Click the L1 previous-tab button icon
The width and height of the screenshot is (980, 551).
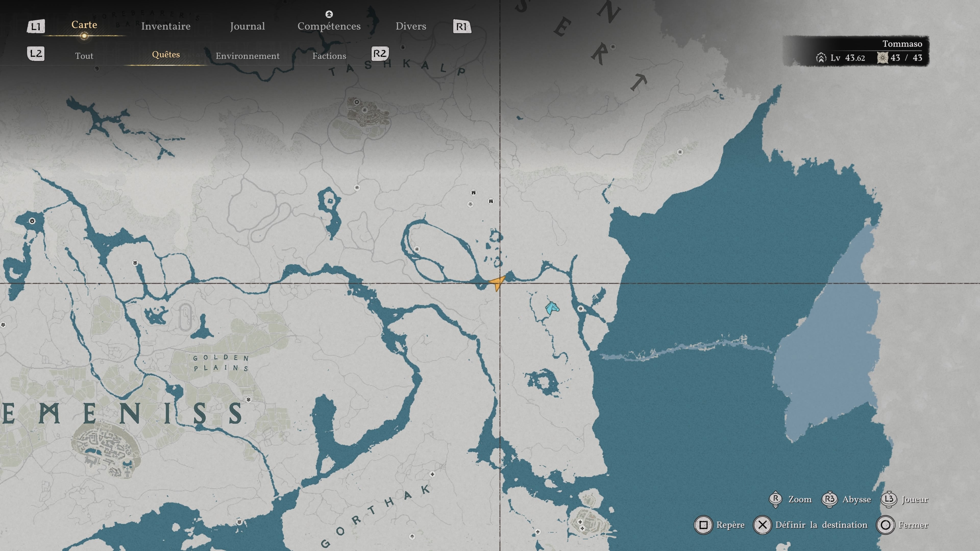[36, 27]
